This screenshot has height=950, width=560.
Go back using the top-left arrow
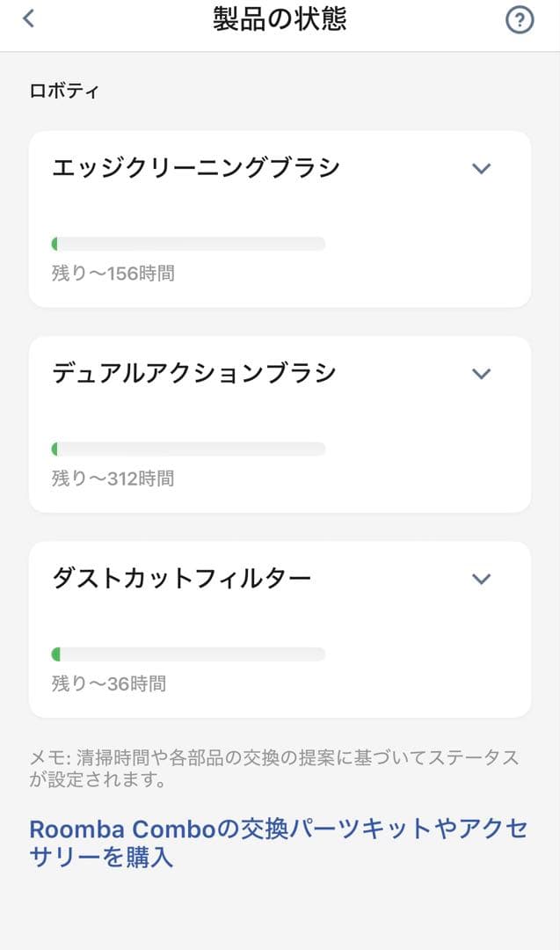(x=29, y=18)
